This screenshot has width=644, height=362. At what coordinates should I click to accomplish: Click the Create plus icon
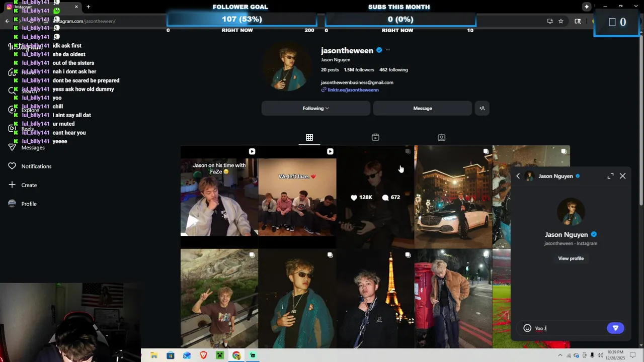pyautogui.click(x=12, y=185)
